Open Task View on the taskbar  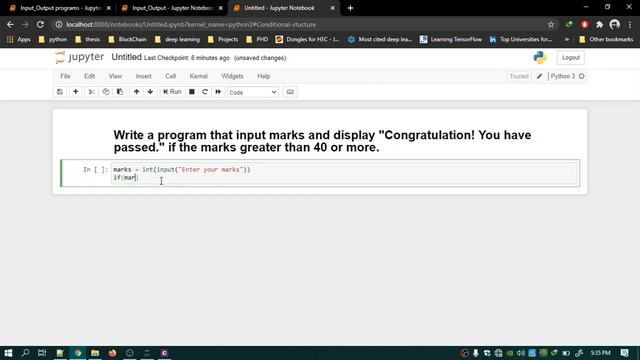[x=42, y=353]
